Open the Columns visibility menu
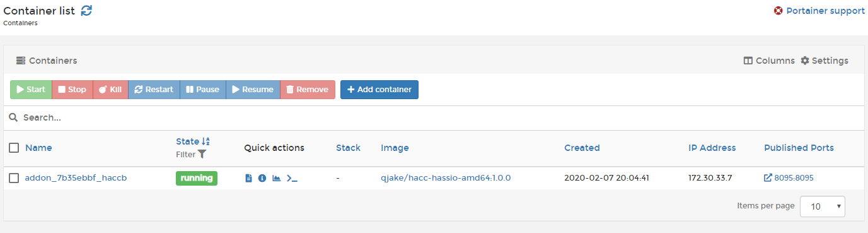The width and height of the screenshot is (868, 233). [769, 61]
